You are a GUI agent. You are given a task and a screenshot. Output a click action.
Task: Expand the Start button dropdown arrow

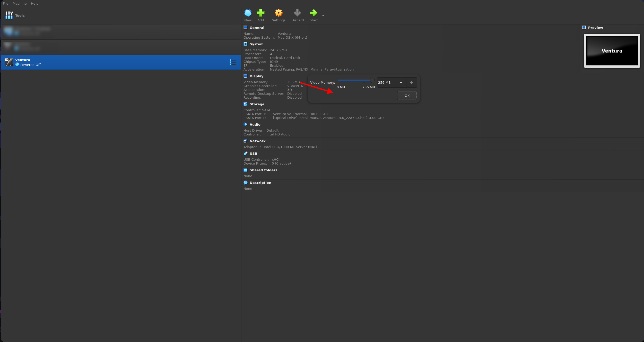click(323, 16)
